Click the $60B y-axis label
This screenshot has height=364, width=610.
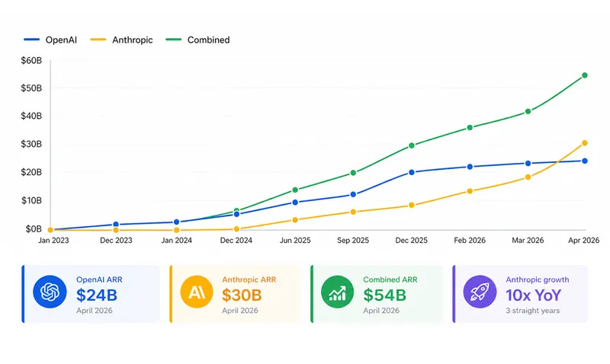[31, 61]
